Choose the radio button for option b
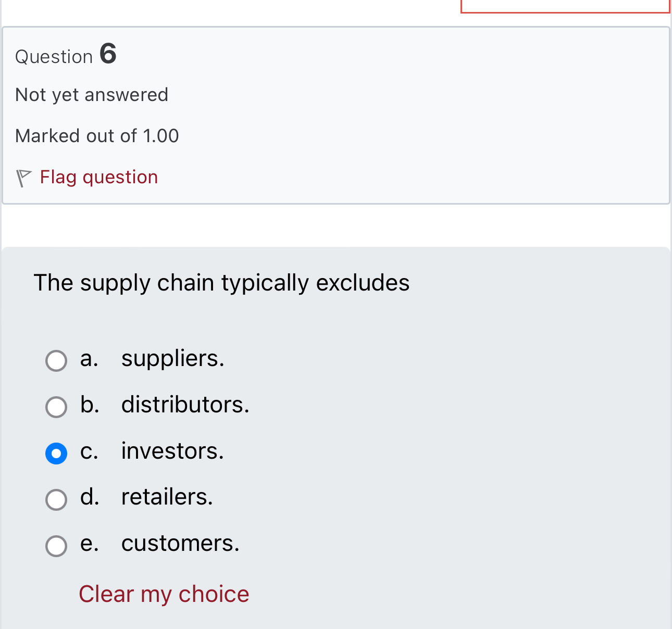 (56, 407)
